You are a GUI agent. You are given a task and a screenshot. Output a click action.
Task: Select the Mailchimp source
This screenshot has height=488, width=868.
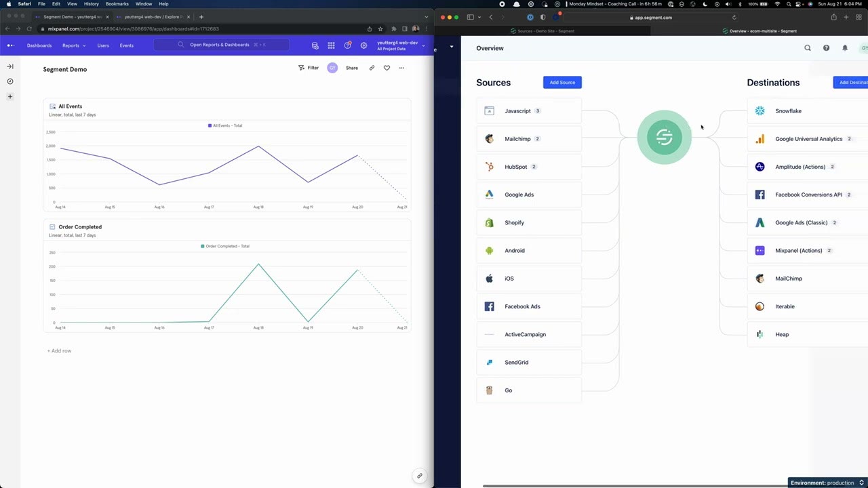click(529, 139)
